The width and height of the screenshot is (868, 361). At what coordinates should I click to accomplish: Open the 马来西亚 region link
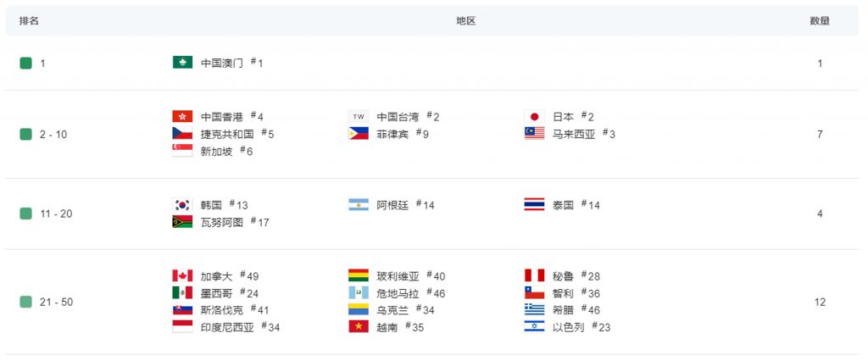574,134
